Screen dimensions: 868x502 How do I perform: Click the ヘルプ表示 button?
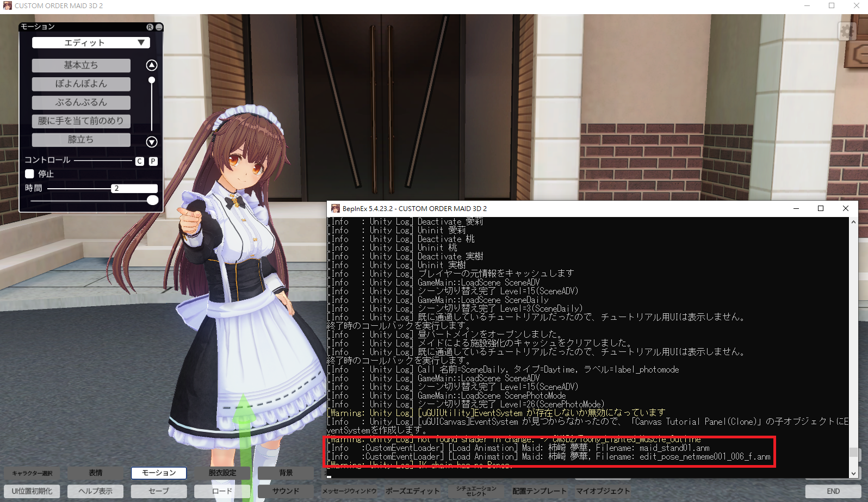coord(96,491)
